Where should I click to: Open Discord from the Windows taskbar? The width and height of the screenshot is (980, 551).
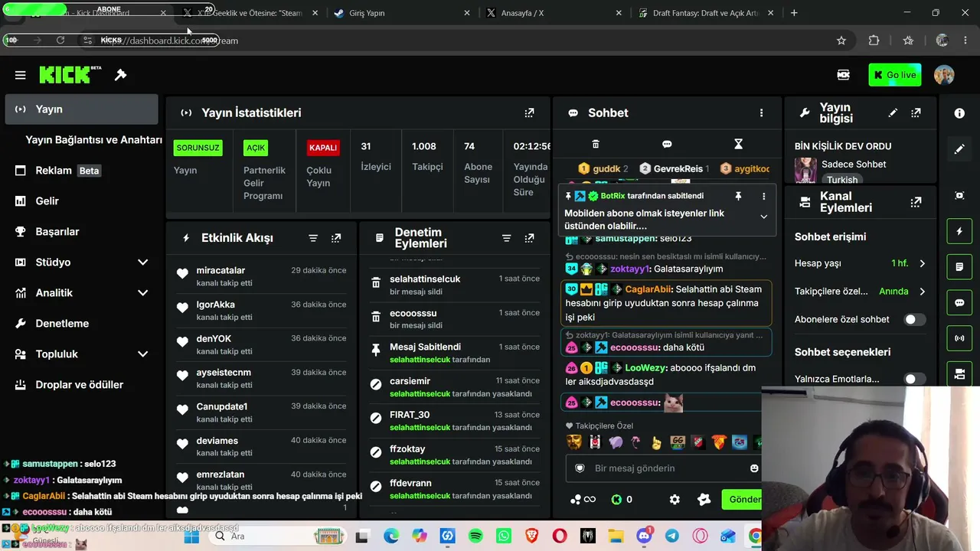[x=644, y=536]
